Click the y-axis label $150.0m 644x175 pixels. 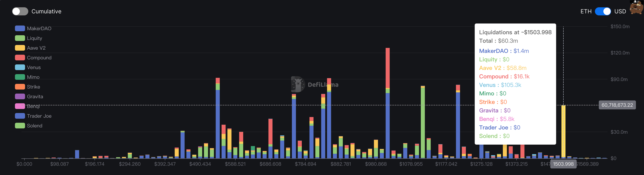tap(620, 27)
